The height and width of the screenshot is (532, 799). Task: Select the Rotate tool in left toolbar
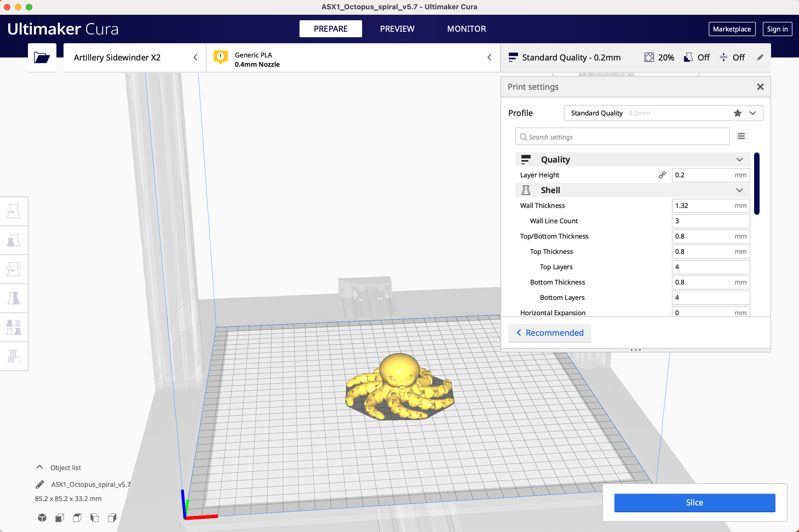(x=14, y=269)
